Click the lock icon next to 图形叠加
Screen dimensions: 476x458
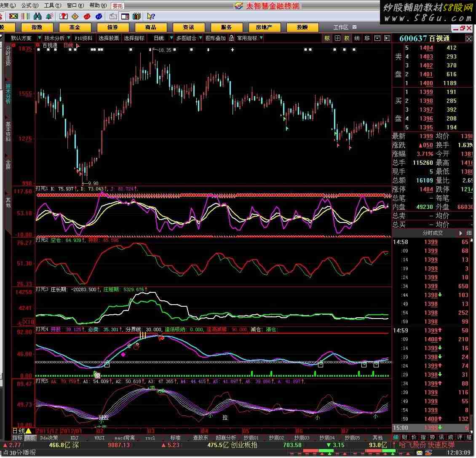231,38
